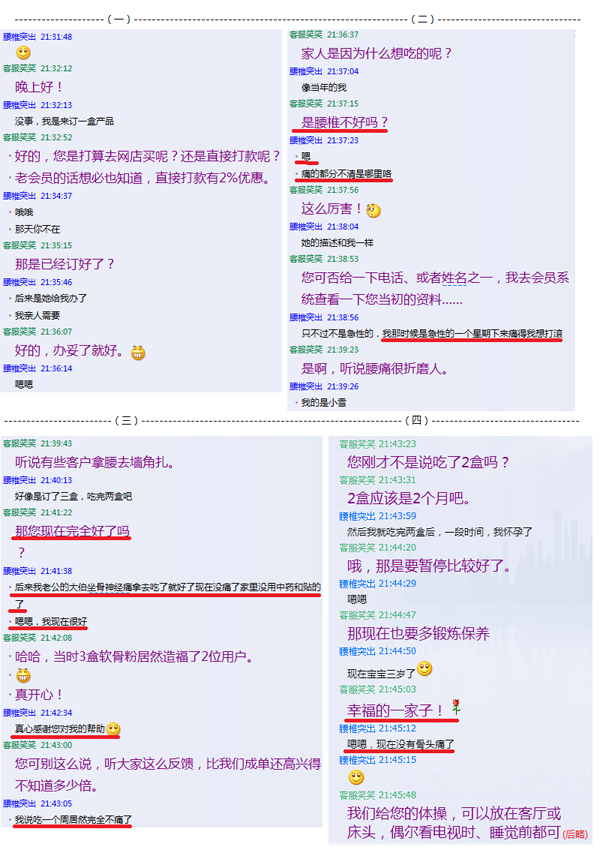The height and width of the screenshot is (847, 600).
Task: Select section marker (二) at top right
Action: coord(422,19)
